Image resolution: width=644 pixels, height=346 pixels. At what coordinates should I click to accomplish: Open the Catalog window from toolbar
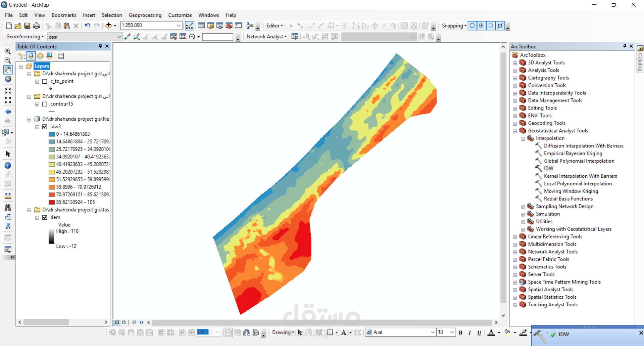(x=211, y=26)
